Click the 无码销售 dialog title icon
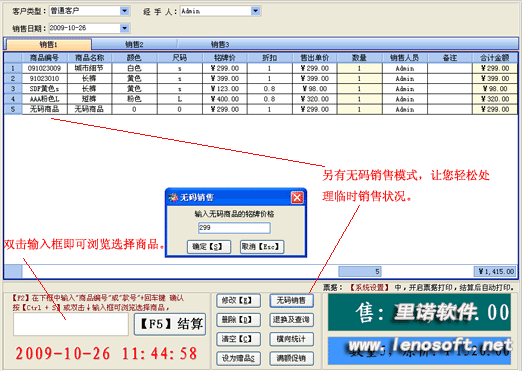Screen dimensions: 522x371 173,198
